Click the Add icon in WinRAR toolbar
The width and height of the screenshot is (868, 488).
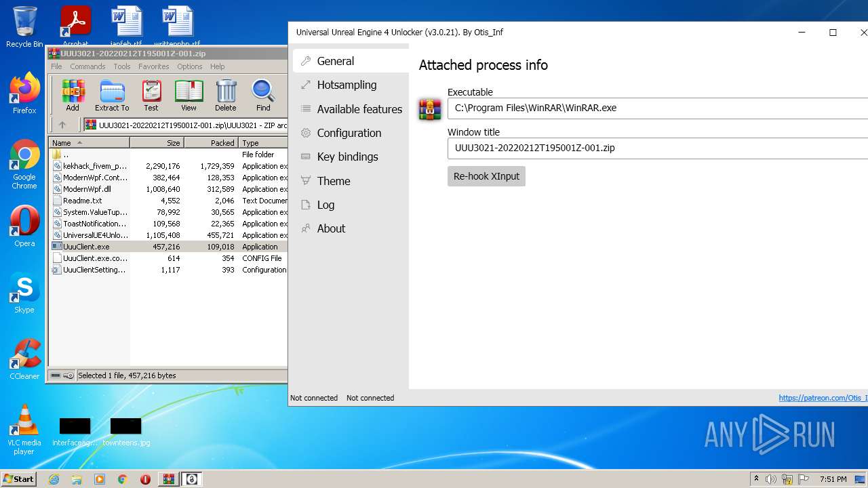(x=73, y=96)
